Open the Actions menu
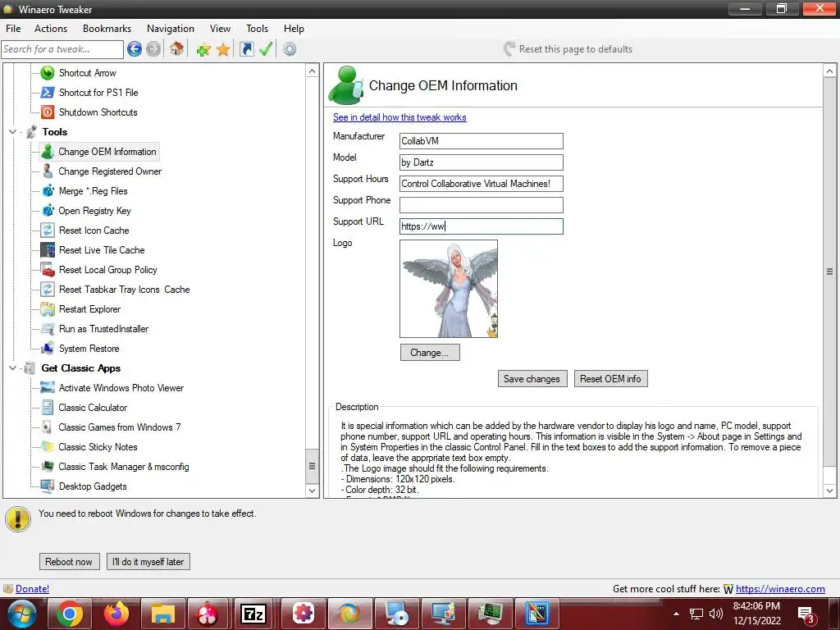 point(51,29)
